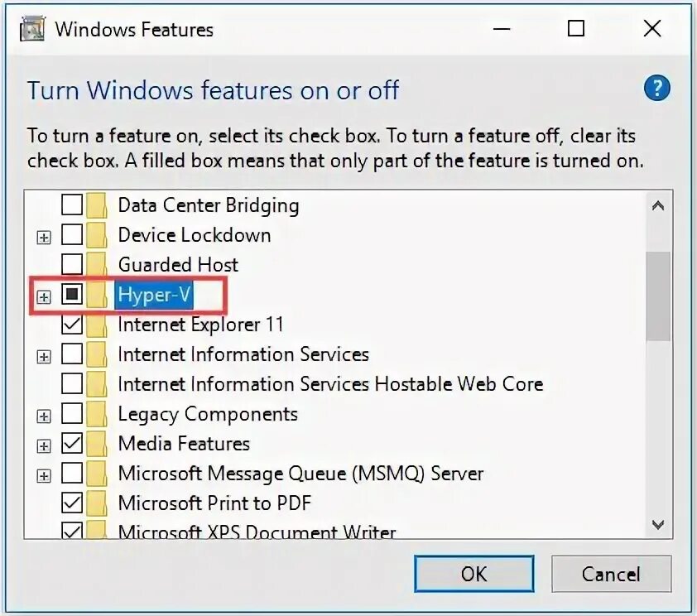Uncheck Internet Explorer 11 checkbox
This screenshot has width=697, height=616.
click(72, 325)
